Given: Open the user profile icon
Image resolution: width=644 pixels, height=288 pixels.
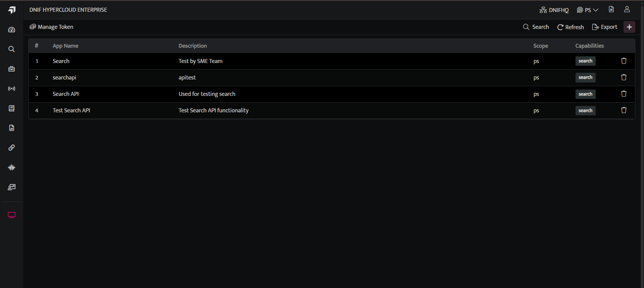Looking at the screenshot, I should pyautogui.click(x=627, y=9).
